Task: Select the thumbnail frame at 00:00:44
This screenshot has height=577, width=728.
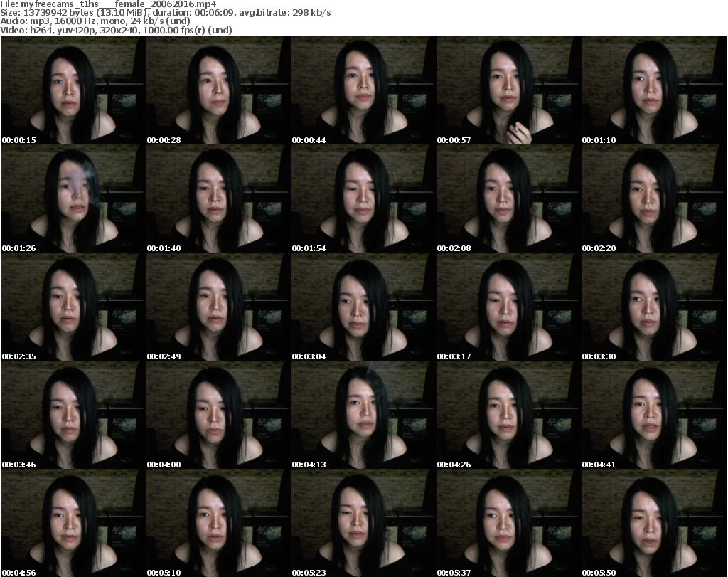Action: point(363,90)
